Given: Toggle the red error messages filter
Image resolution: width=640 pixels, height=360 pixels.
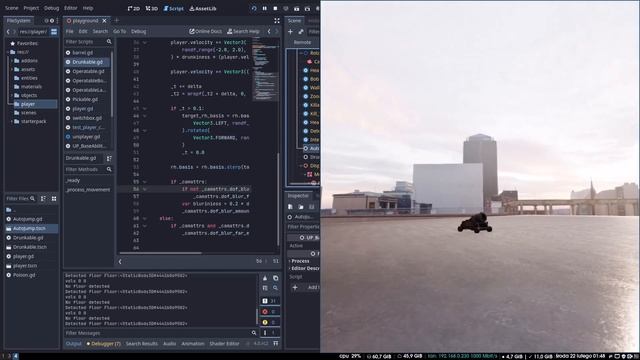Looking at the screenshot, I should click(270, 311).
